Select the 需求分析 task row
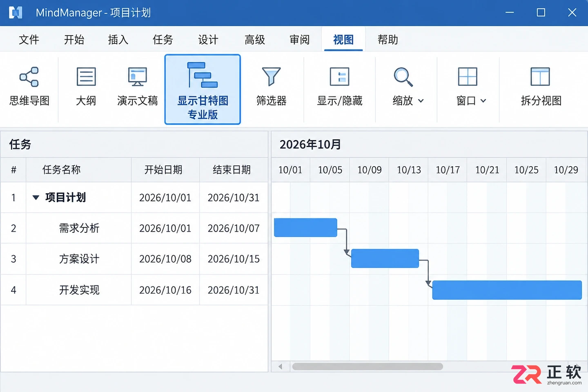Screen dimensions: 588x392 tap(134, 228)
